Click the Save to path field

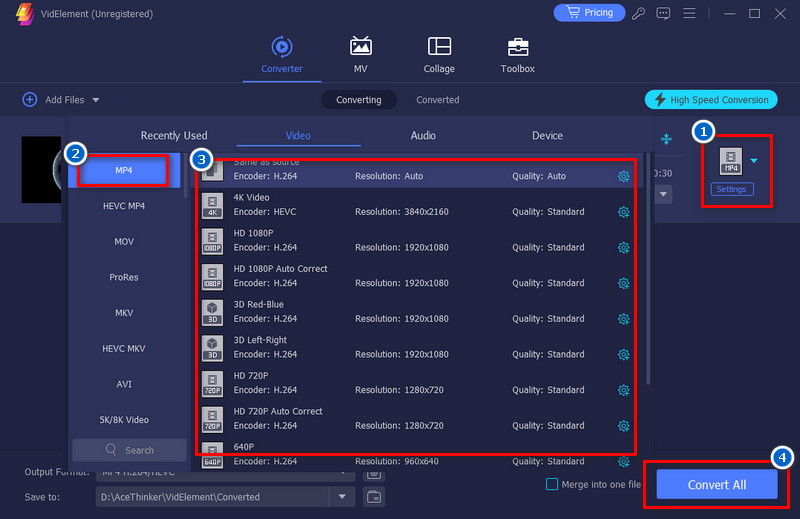pos(213,497)
